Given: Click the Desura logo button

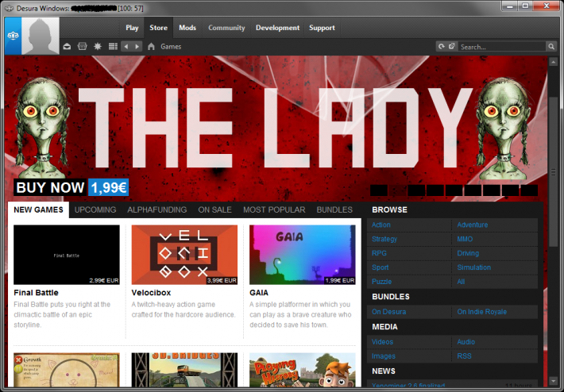Looking at the screenshot, I should 13,36.
